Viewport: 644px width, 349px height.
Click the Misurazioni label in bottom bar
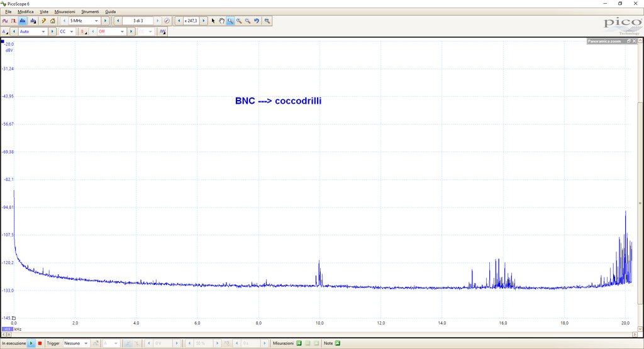[283, 343]
